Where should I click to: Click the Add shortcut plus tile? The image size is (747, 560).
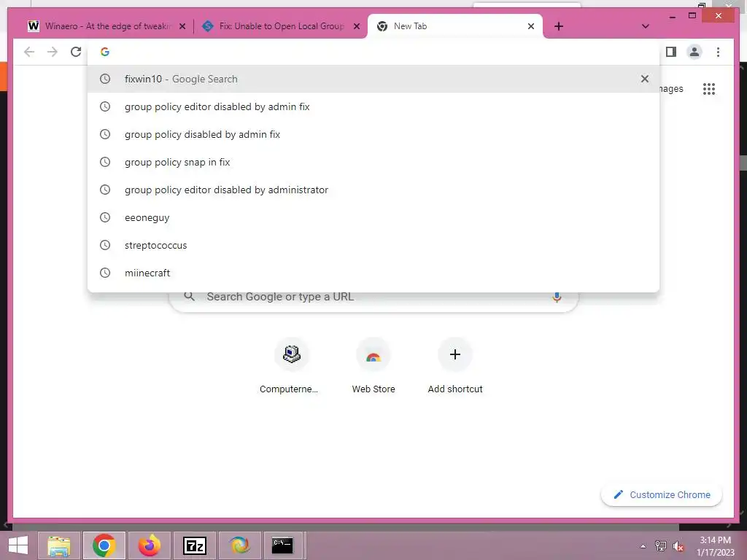click(x=455, y=366)
